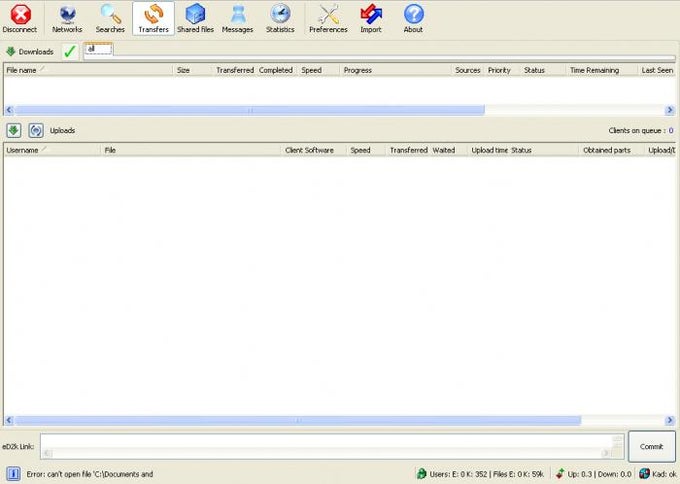Show the Statistics page
Viewport: 680px width, 484px height.
coord(280,19)
